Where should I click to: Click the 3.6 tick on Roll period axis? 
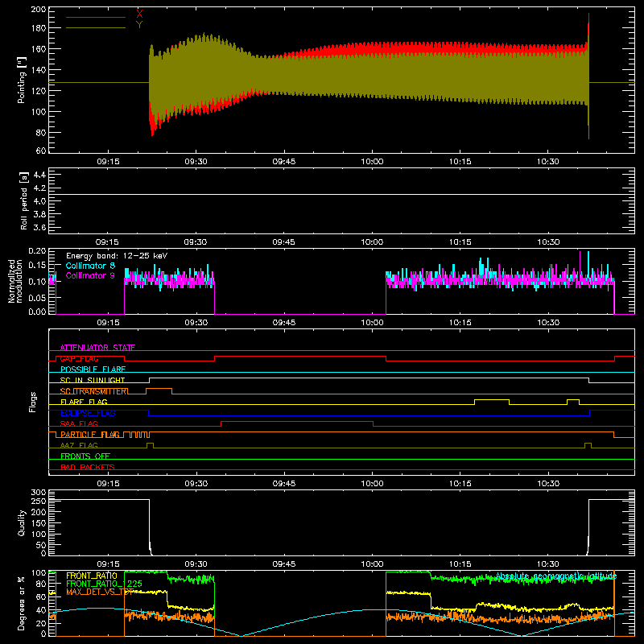tap(39, 227)
